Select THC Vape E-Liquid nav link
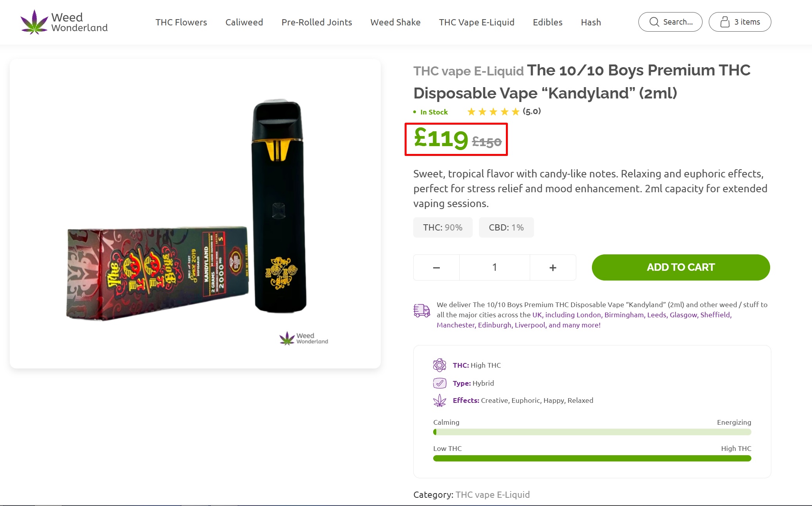 coord(477,22)
